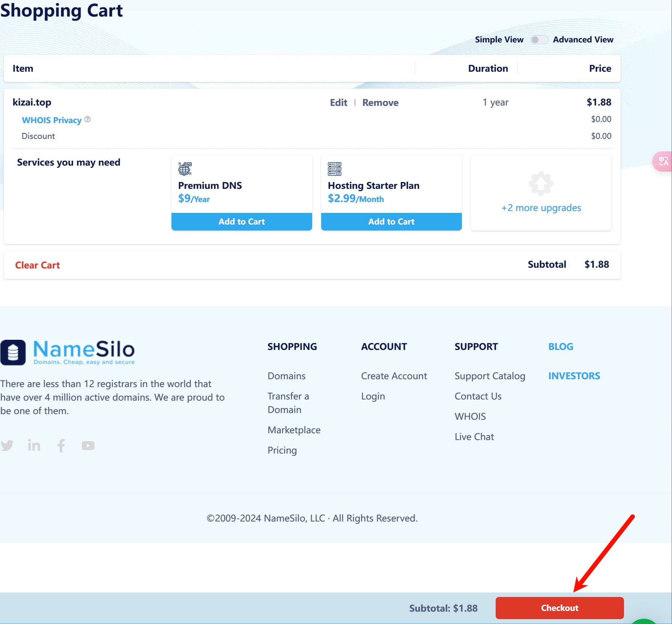Click the Item column header
The width and height of the screenshot is (672, 624).
click(23, 68)
